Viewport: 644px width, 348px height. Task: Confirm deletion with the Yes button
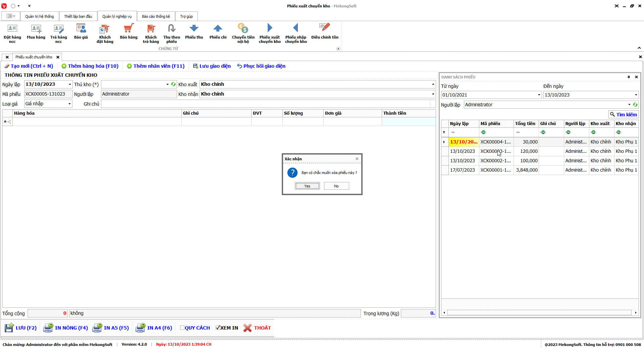click(307, 186)
